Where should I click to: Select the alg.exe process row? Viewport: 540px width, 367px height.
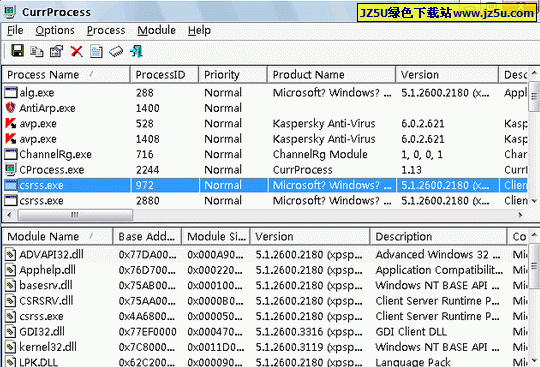[265, 93]
